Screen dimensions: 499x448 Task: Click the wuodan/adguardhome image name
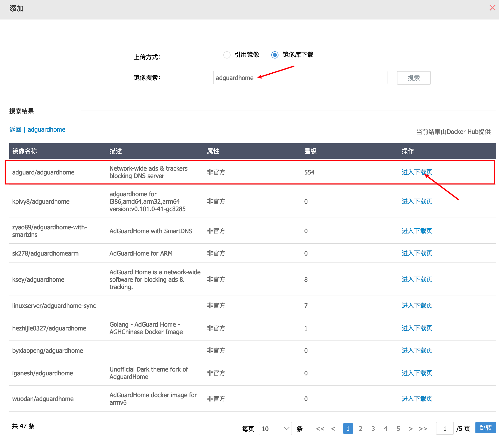tap(43, 399)
